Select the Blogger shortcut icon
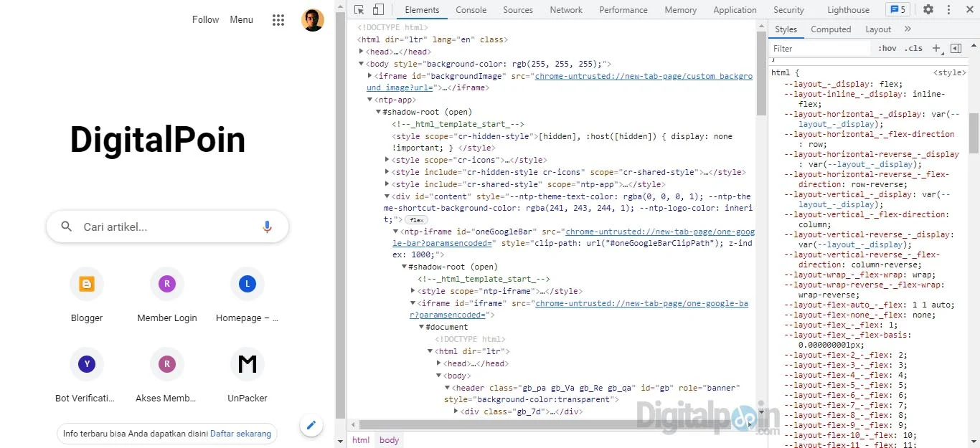Viewport: 980px width, 448px height. tap(87, 284)
